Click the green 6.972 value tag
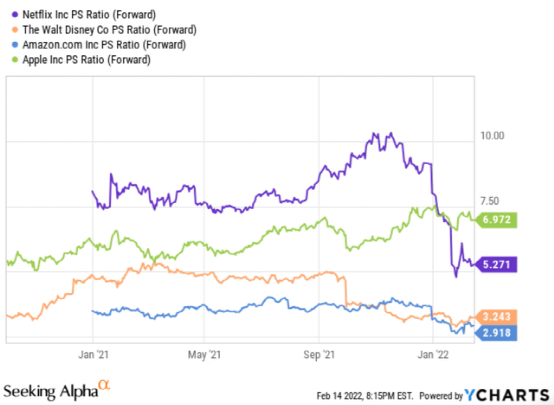The height and width of the screenshot is (405, 554). 496,220
